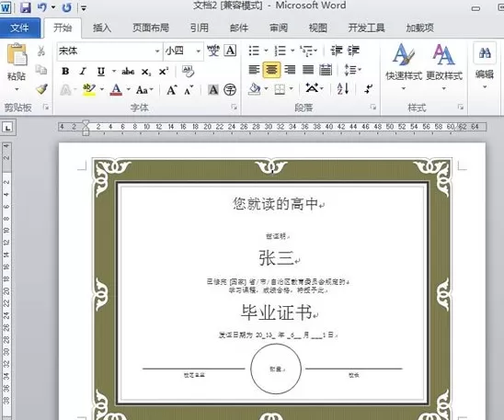Image resolution: width=504 pixels, height=420 pixels.
Task: Select Align Right alignment
Action: [290, 70]
